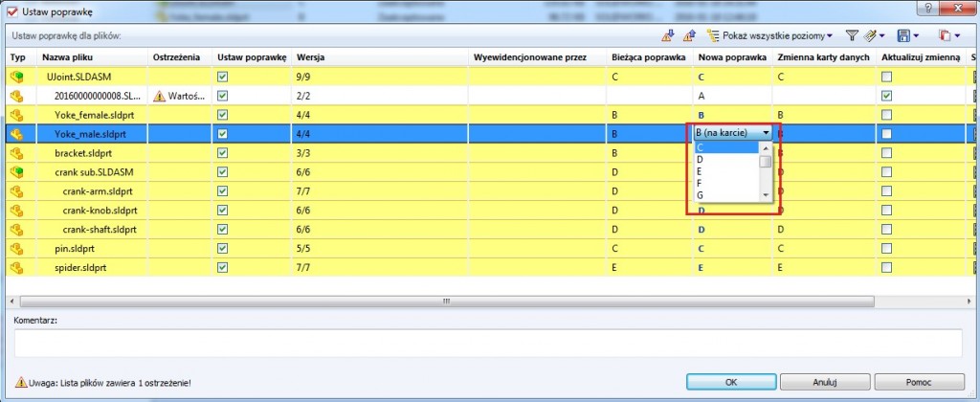Open the 'B (na karcie)' revision combo box

pos(766,133)
